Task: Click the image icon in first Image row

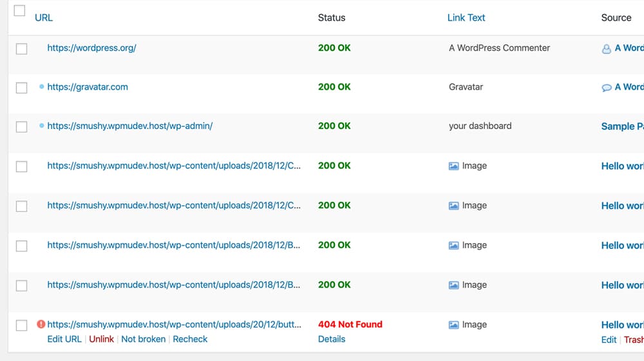Action: pos(453,166)
